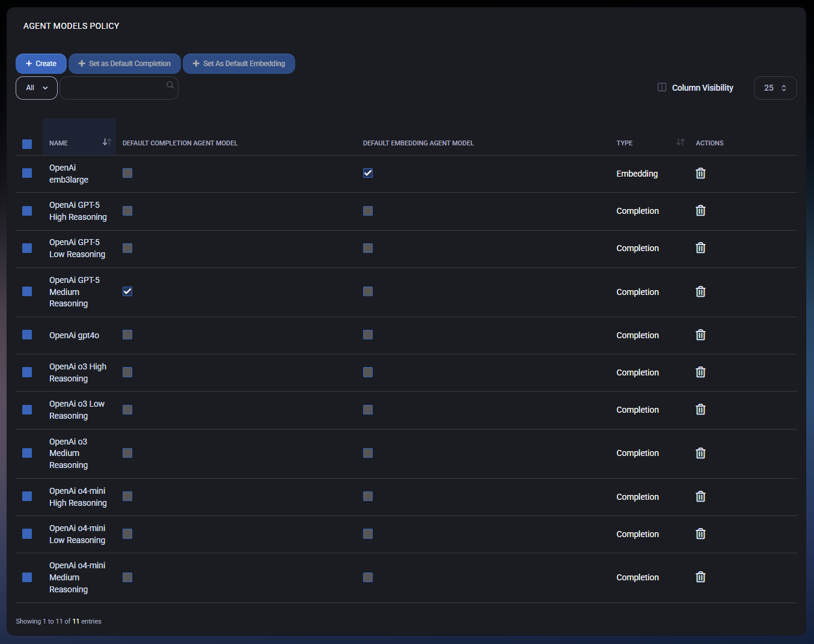
Task: Delete the OpenAi emb3large model
Action: (x=700, y=174)
